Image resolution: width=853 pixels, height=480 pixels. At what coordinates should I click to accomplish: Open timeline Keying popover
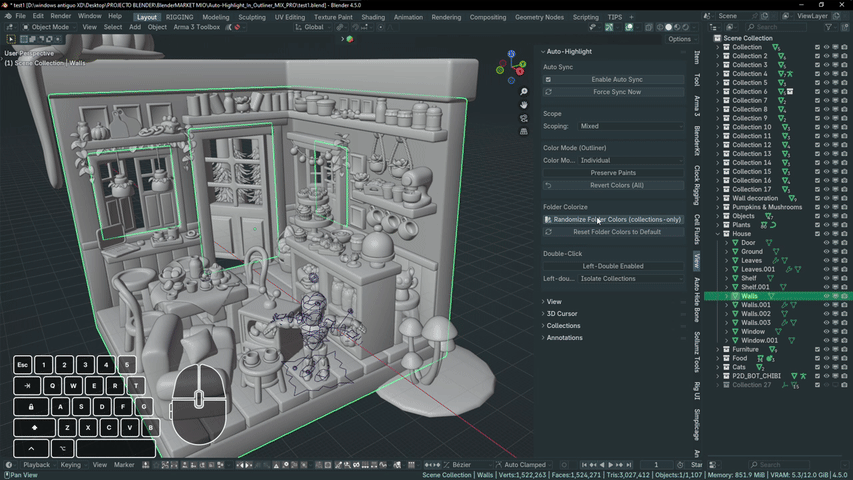[x=71, y=465]
